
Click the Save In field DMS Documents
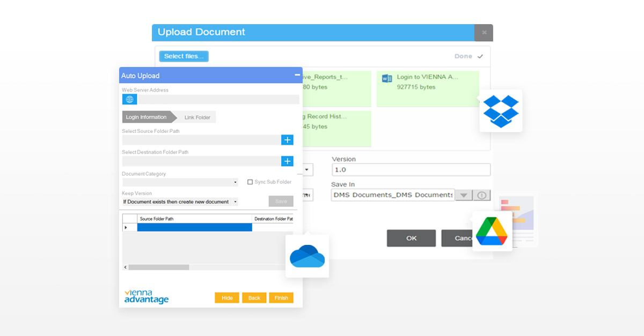(x=393, y=195)
